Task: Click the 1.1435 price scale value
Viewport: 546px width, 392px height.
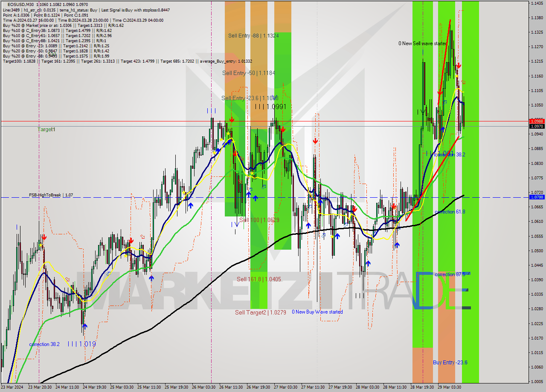Action: point(537,3)
